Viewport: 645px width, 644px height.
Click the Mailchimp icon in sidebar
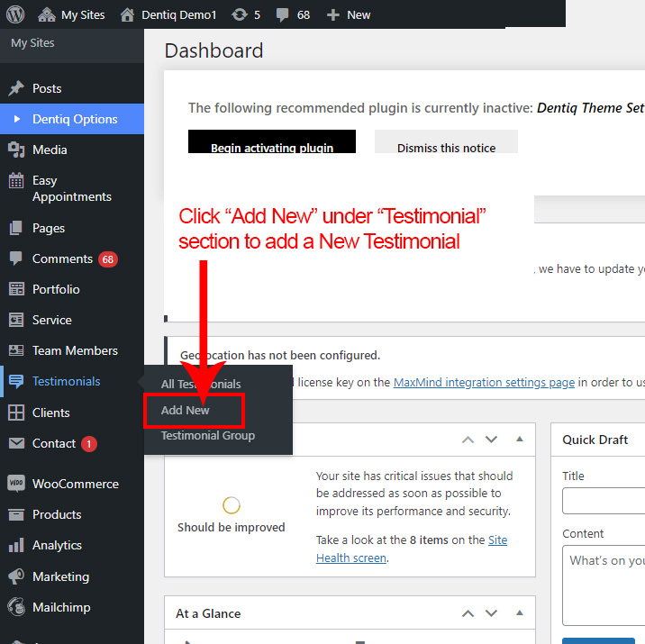16,607
